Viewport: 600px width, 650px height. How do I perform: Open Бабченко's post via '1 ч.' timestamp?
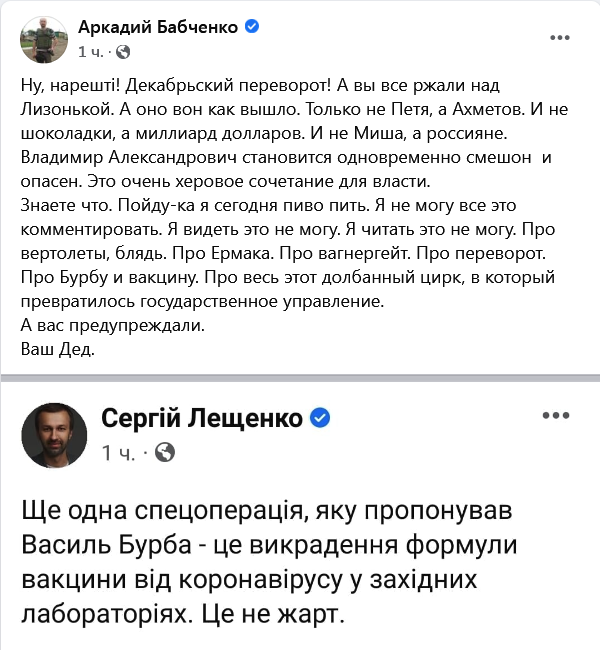90,52
